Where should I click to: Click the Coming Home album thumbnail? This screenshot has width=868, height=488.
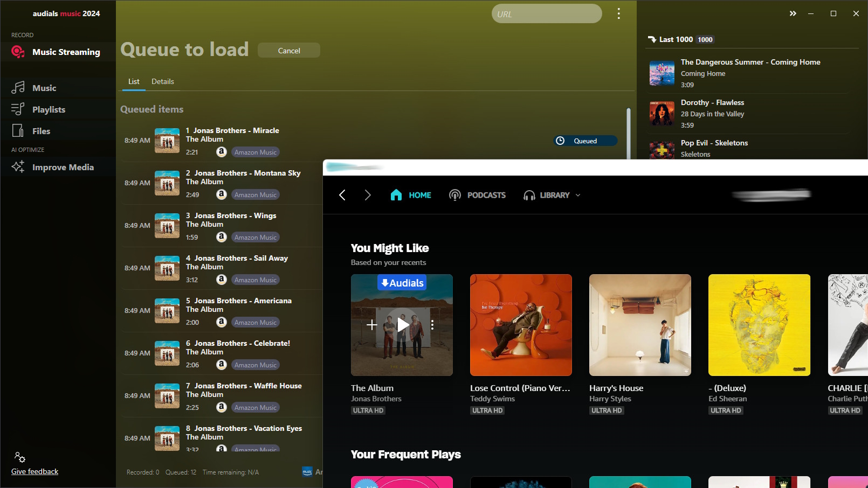(x=662, y=73)
